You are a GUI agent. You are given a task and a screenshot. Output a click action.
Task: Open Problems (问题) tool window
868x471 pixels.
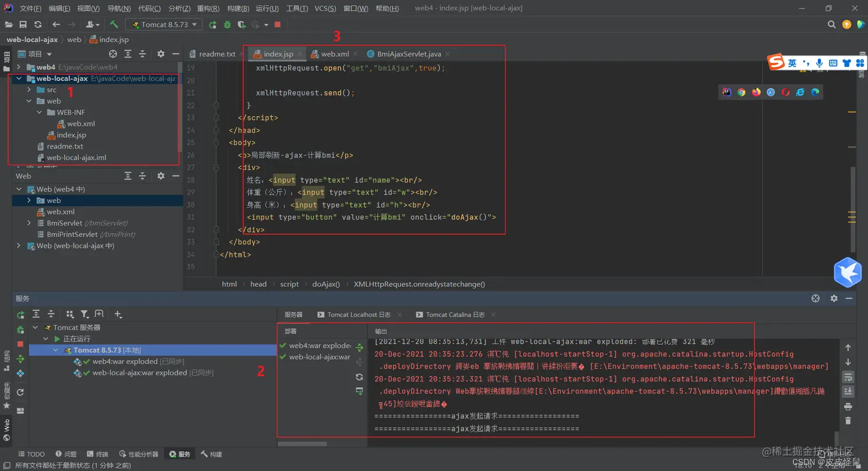pyautogui.click(x=66, y=454)
